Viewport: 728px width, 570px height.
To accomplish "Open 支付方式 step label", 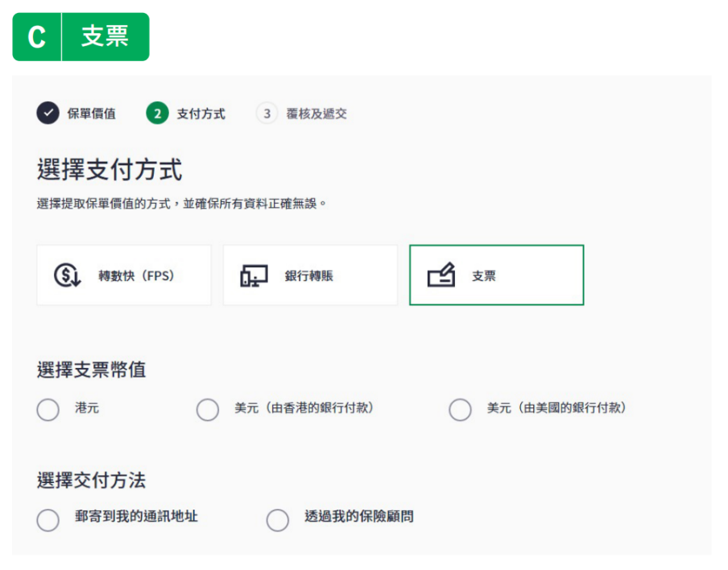I will (x=201, y=114).
